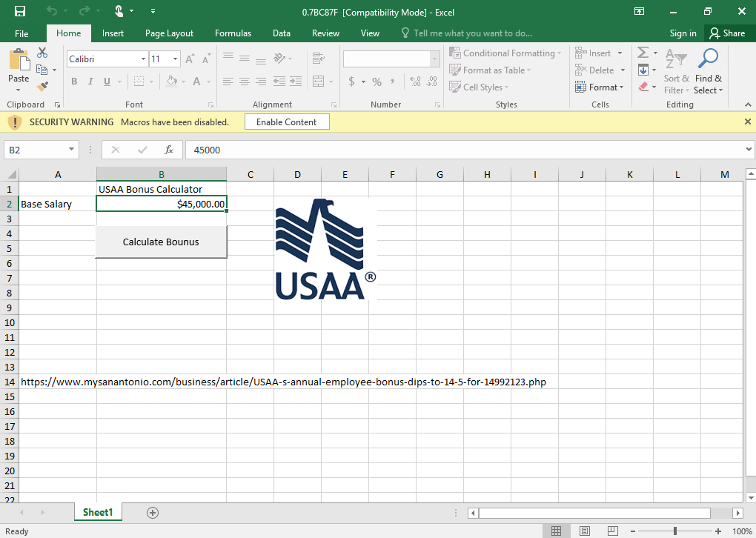Click the Undo arrow icon
756x538 pixels.
click(52, 11)
